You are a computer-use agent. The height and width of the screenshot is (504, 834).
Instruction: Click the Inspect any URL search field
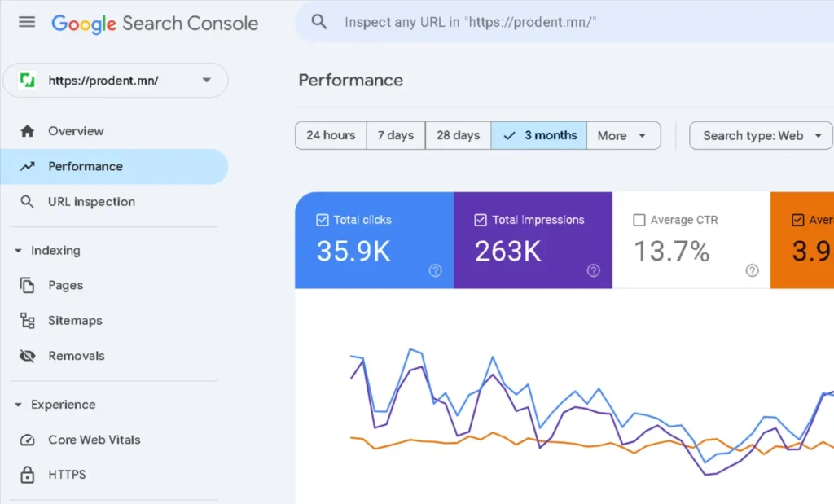(564, 22)
